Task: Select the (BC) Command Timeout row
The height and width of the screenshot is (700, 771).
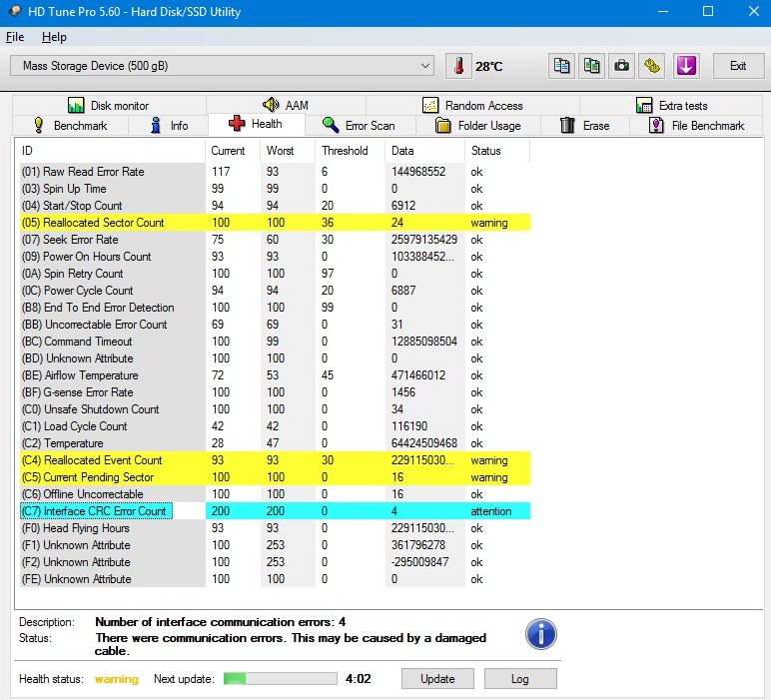Action: tap(275, 342)
